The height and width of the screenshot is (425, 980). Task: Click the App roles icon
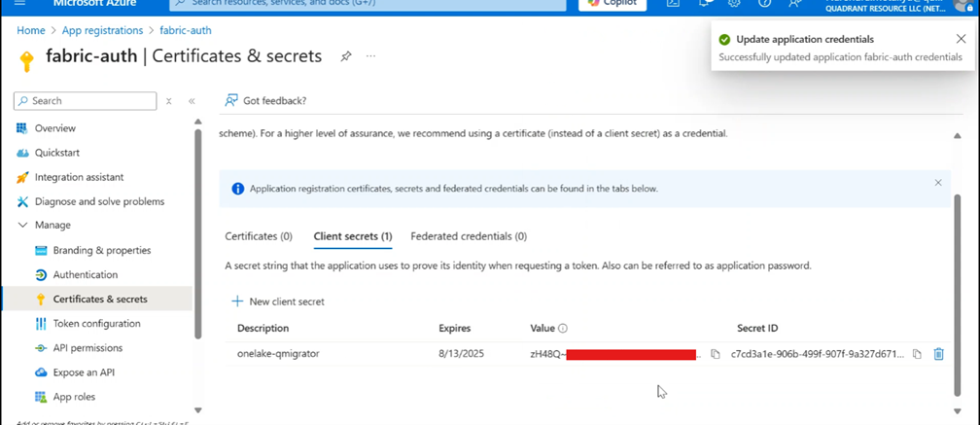[x=41, y=397]
